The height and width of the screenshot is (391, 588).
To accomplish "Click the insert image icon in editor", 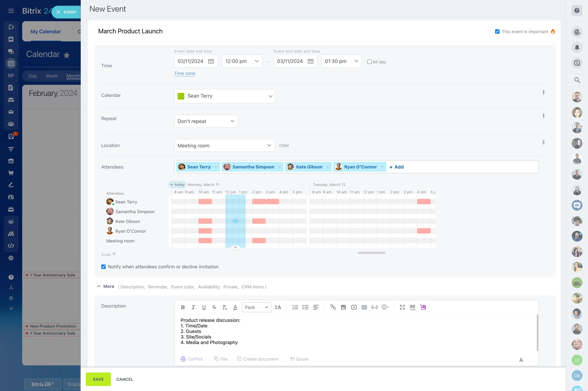I will tap(343, 307).
